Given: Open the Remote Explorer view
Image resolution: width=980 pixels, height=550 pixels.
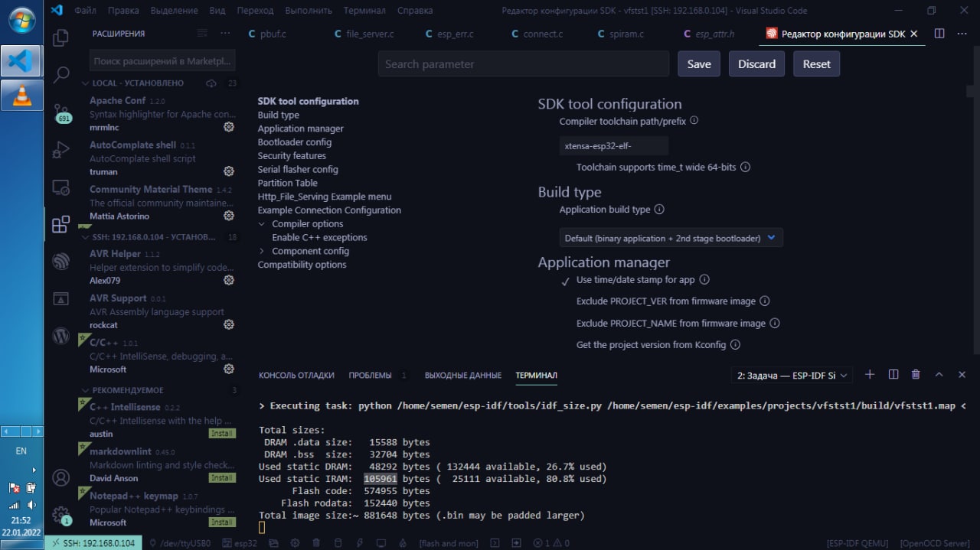Looking at the screenshot, I should point(60,187).
